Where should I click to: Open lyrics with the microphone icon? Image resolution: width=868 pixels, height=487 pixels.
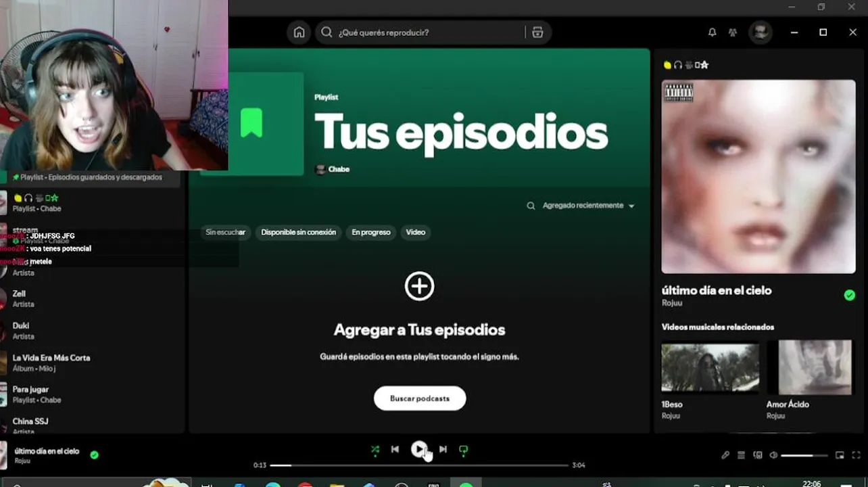725,455
